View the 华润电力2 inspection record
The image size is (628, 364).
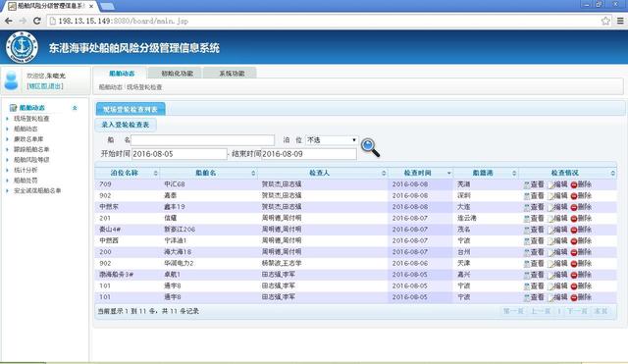point(534,264)
